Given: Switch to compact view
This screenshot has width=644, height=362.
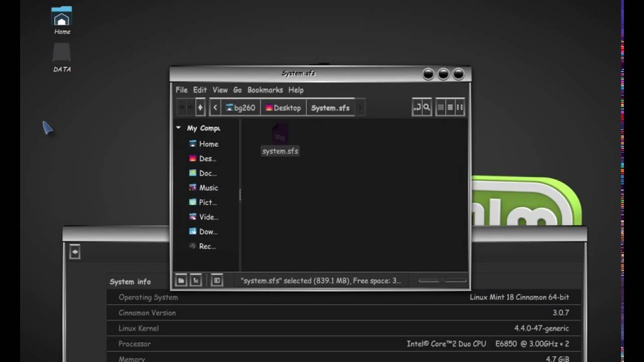Looking at the screenshot, I should [x=459, y=107].
